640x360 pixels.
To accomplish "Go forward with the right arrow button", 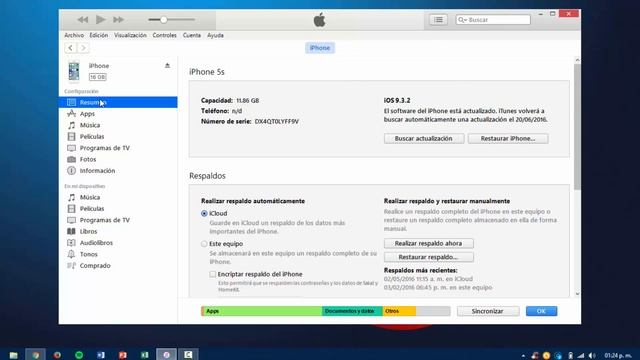I will click(83, 48).
